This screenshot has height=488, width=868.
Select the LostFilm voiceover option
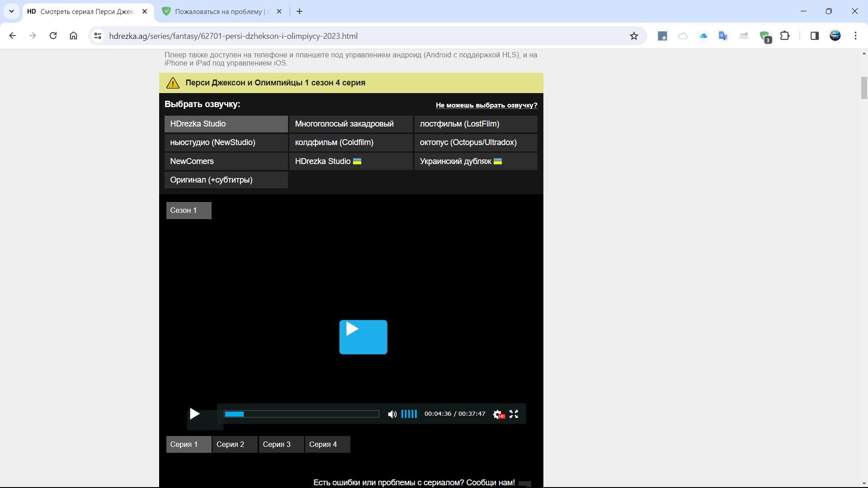click(x=476, y=124)
